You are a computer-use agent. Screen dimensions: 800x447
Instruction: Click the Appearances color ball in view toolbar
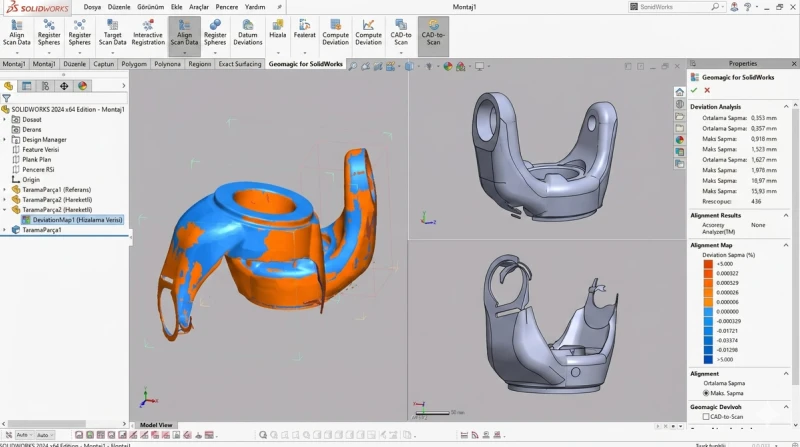coord(448,66)
